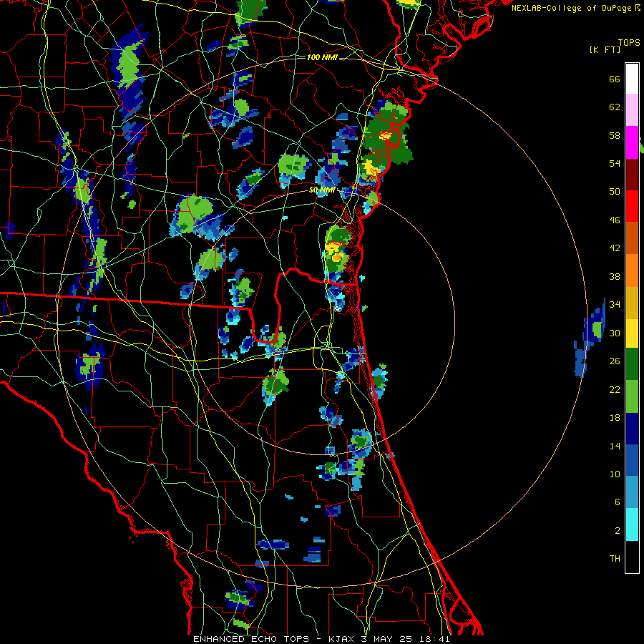This screenshot has width=644, height=644.
Task: Click the 62 legend value
Action: [615, 107]
